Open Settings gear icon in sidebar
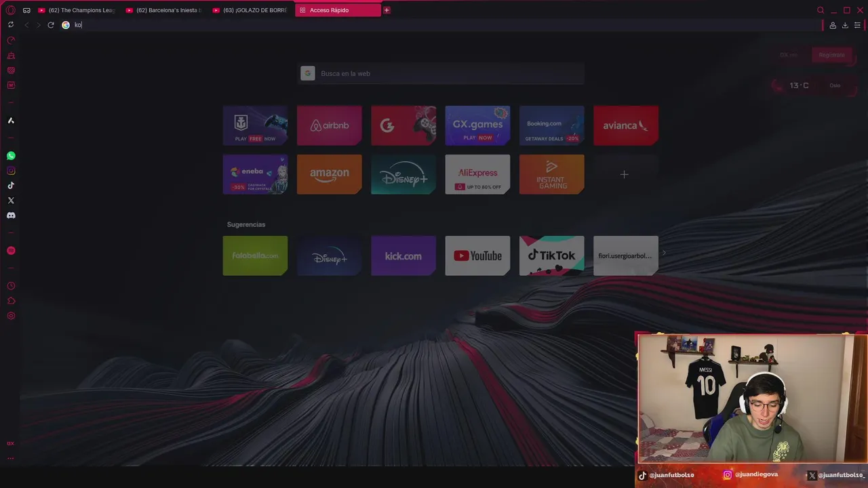 11,316
